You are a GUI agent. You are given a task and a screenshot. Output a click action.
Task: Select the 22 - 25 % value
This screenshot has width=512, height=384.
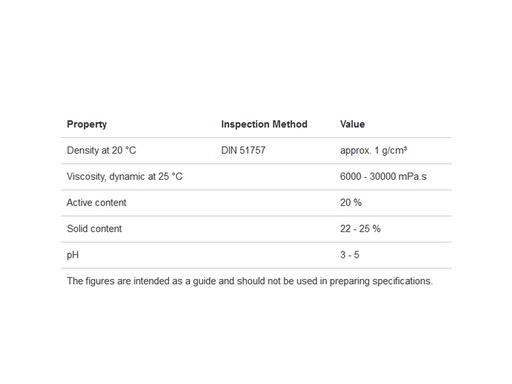[360, 229]
